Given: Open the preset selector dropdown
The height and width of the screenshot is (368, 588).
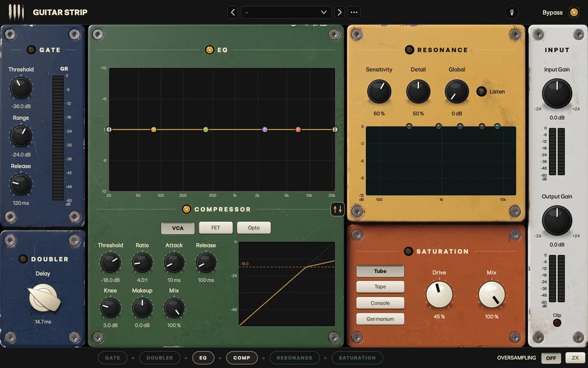Looking at the screenshot, I should point(286,12).
